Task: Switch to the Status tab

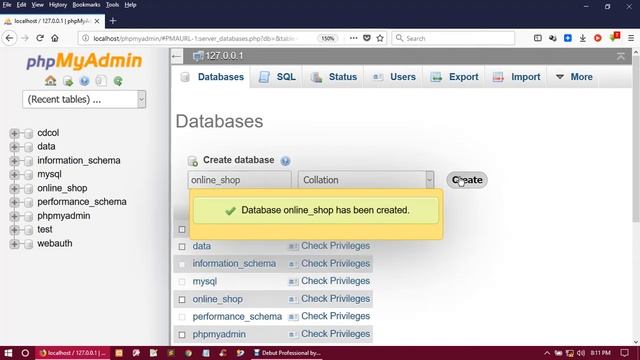Action: point(333,77)
